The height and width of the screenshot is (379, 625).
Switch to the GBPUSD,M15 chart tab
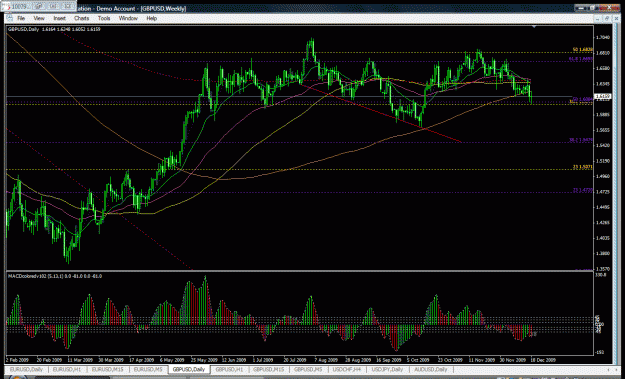coord(268,369)
